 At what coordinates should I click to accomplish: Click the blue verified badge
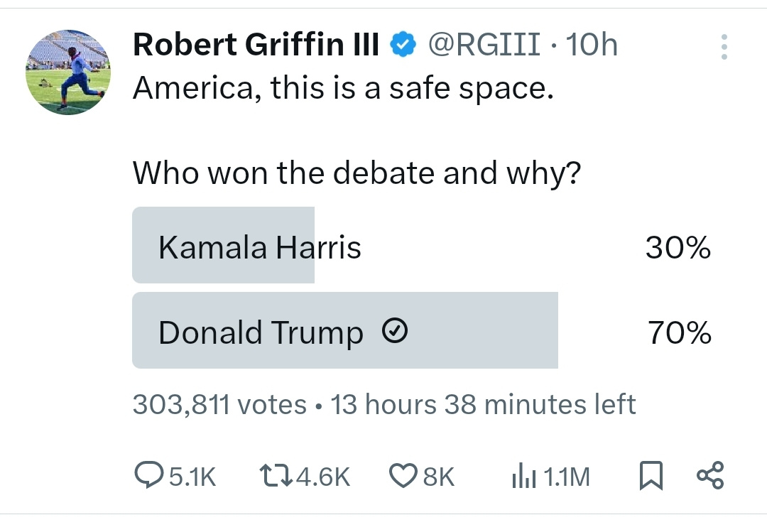(x=404, y=45)
